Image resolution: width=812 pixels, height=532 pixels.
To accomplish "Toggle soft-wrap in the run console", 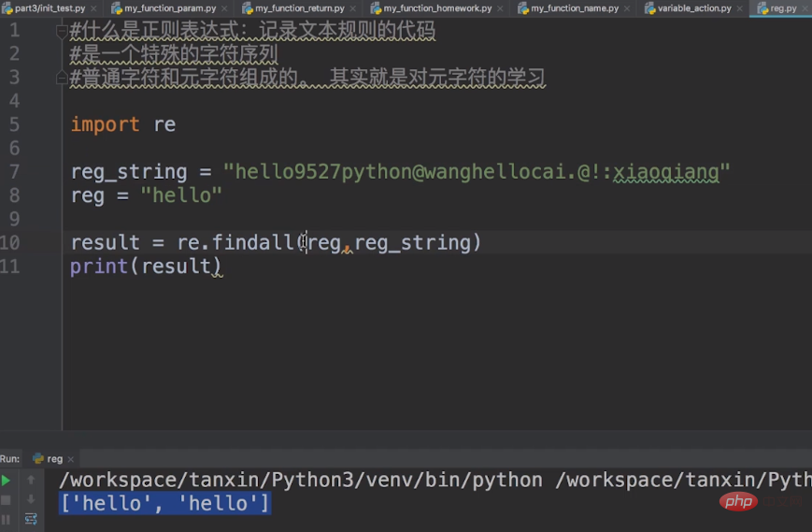I will (x=31, y=519).
